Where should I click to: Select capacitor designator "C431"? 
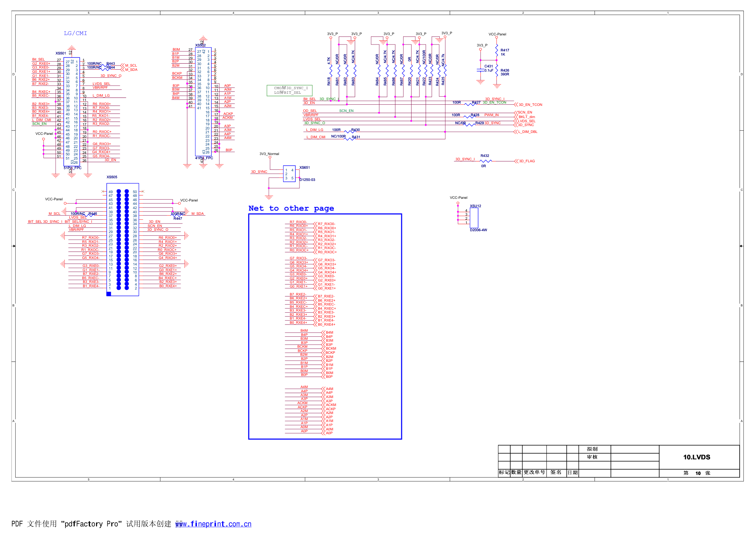click(489, 66)
